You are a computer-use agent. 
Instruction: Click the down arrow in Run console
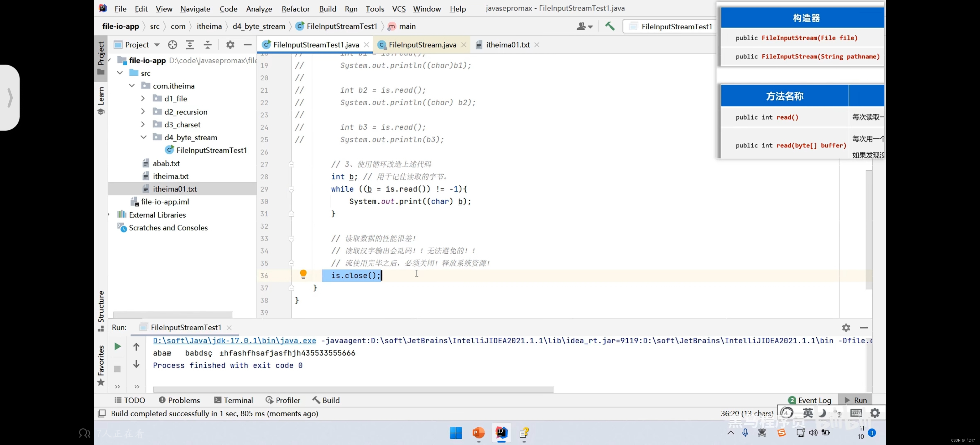pyautogui.click(x=136, y=364)
